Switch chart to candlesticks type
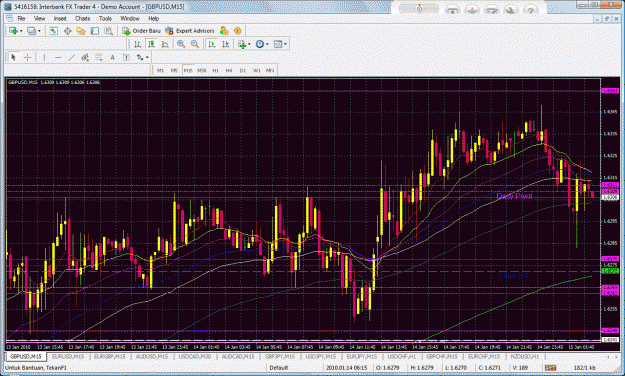The image size is (625, 376). click(151, 44)
